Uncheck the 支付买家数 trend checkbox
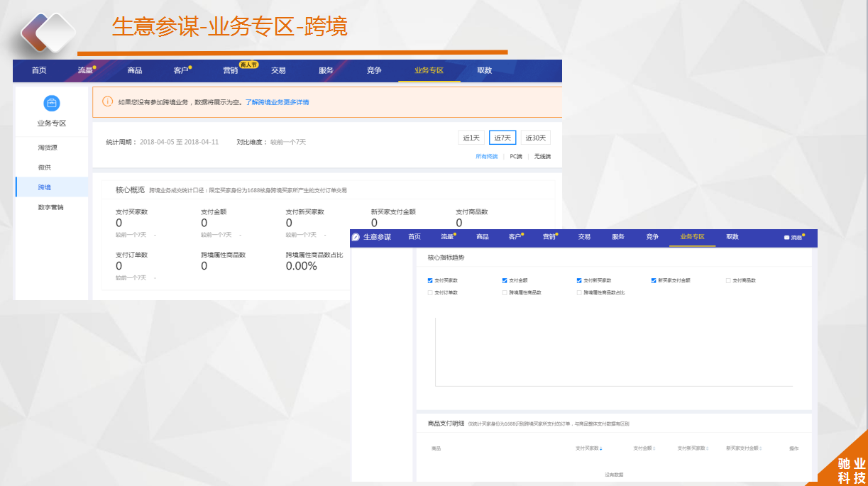The image size is (868, 486). [x=430, y=280]
